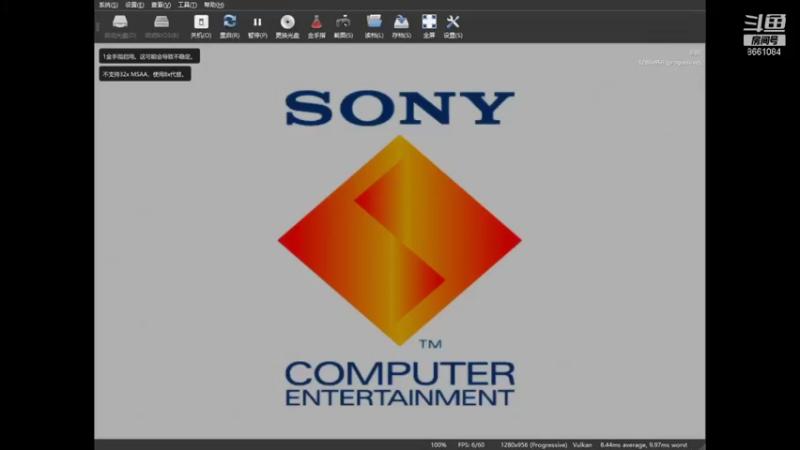Click the frame time average status entry
Viewport: 800px width, 450px height.
[643, 445]
